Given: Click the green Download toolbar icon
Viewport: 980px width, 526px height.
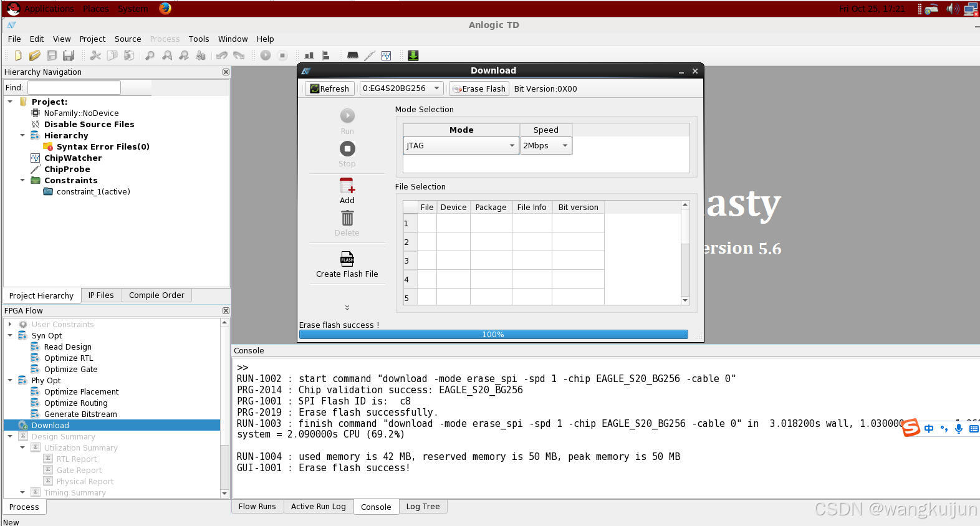Looking at the screenshot, I should click(413, 55).
